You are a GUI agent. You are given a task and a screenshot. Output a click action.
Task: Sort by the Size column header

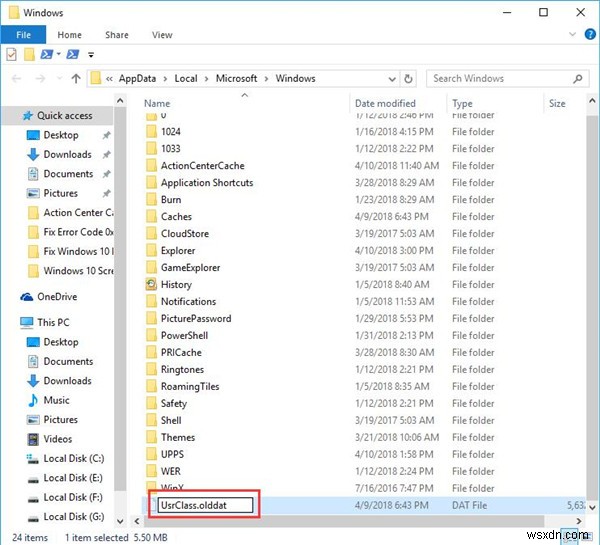pyautogui.click(x=557, y=103)
